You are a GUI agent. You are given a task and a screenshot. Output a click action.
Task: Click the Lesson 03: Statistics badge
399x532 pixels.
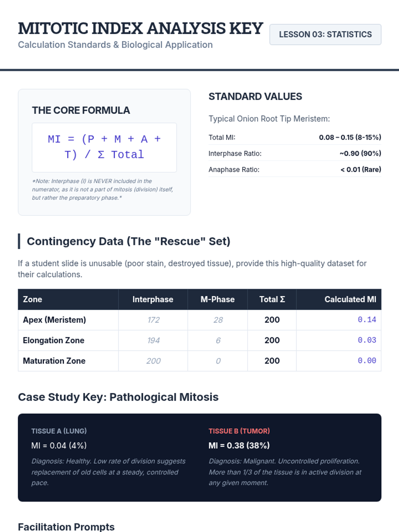coord(325,35)
